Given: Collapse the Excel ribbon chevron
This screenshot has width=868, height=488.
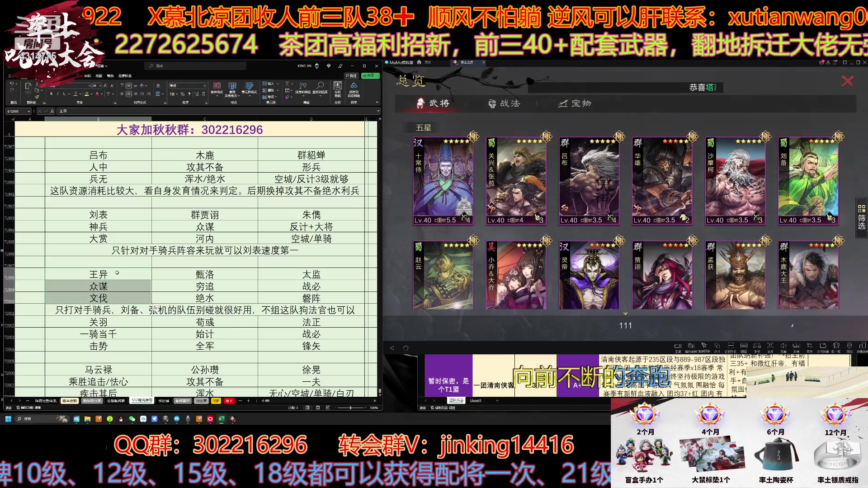Looking at the screenshot, I should coord(377,102).
